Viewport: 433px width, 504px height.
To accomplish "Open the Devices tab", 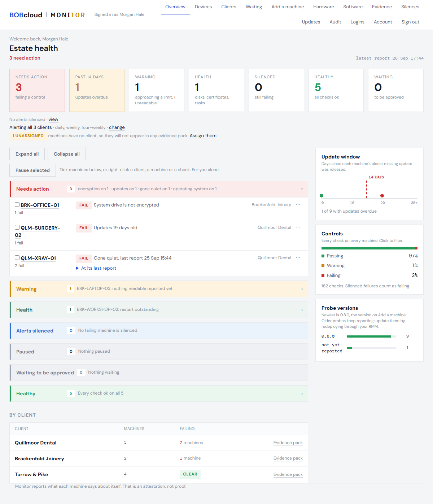I will pyautogui.click(x=204, y=7).
